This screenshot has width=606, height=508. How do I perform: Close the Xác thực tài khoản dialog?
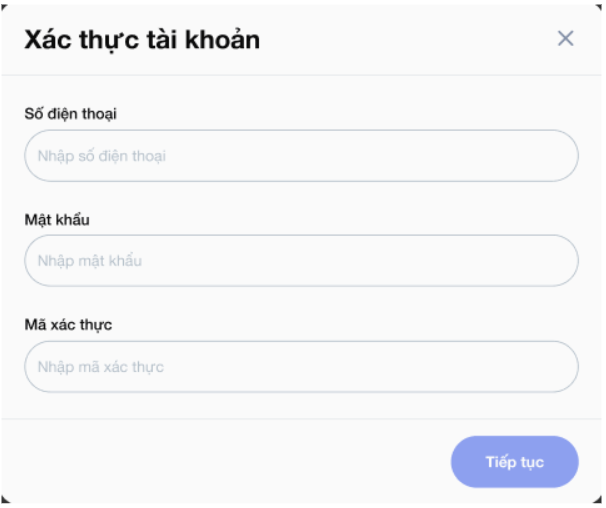click(x=565, y=38)
